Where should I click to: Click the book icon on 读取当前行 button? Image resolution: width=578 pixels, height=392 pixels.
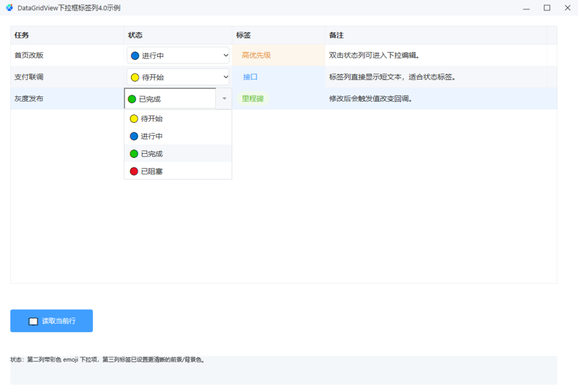pyautogui.click(x=33, y=321)
